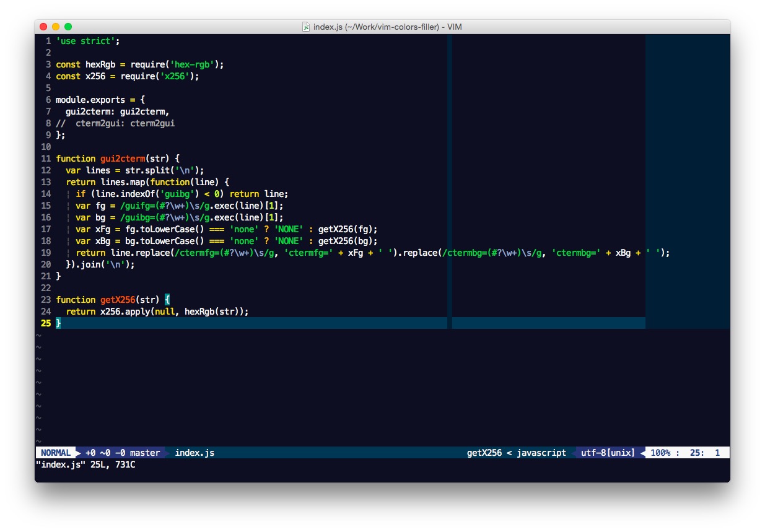Screen dimensions: 765x532
Task: Click the JS file icon in title bar
Action: 306,27
